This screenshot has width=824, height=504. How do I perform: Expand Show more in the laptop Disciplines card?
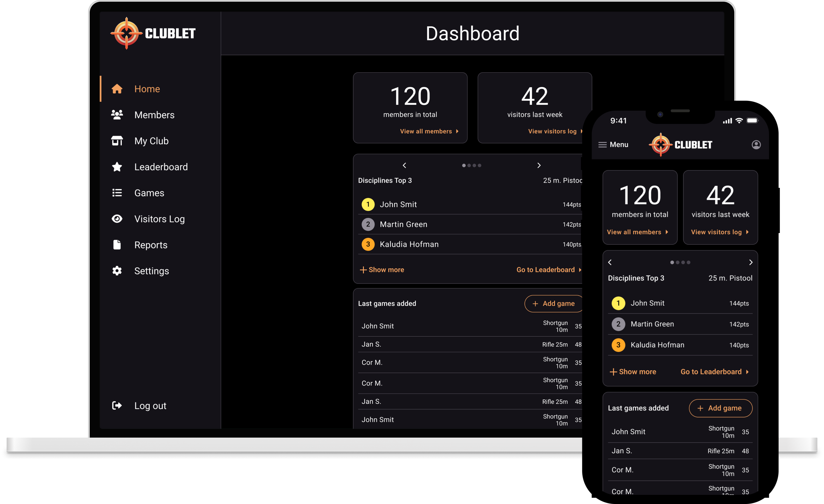(382, 269)
